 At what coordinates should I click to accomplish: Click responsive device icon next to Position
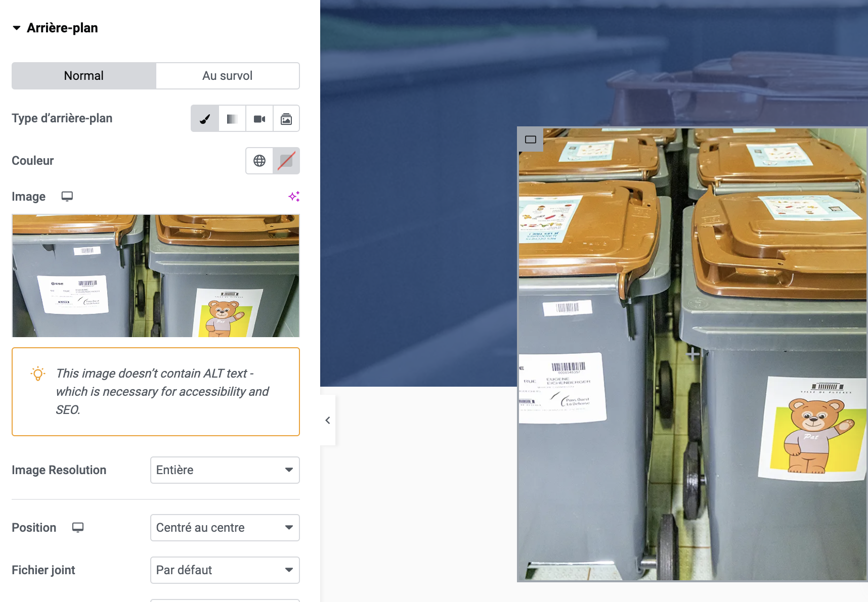point(78,527)
